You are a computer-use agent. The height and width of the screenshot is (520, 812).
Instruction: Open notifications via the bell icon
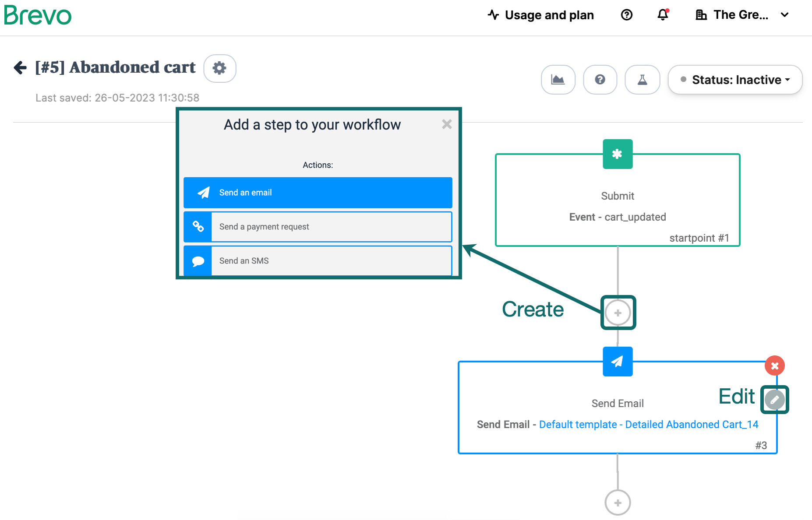(x=662, y=15)
